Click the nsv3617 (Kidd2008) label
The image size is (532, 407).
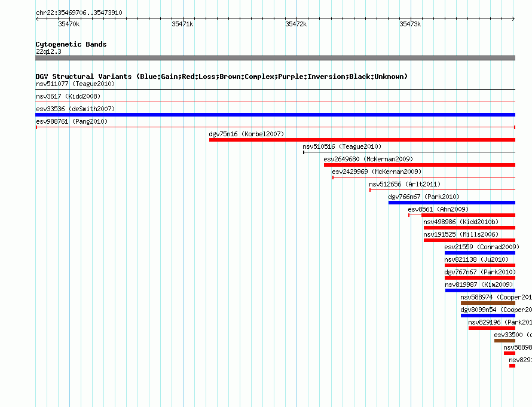point(68,96)
